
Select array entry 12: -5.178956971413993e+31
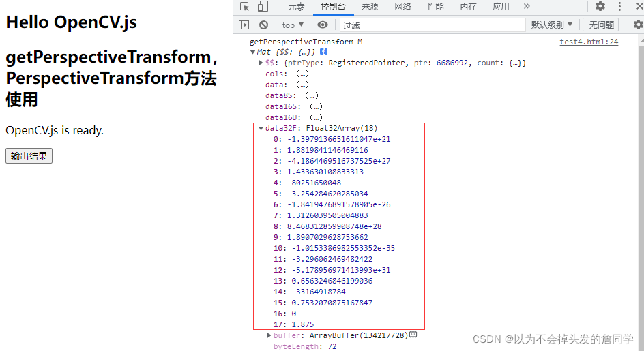coord(332,270)
